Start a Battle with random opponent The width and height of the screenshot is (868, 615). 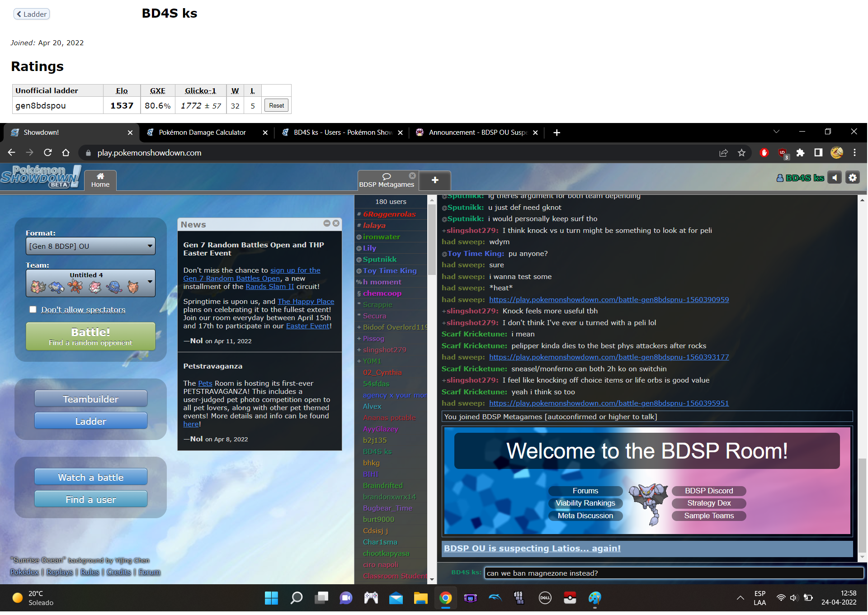[90, 336]
